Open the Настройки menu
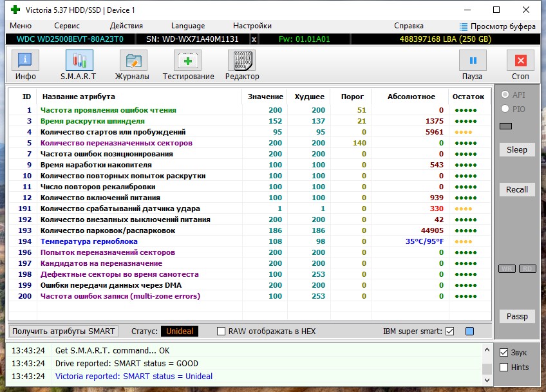Screen dimensions: 546x392 point(252,26)
